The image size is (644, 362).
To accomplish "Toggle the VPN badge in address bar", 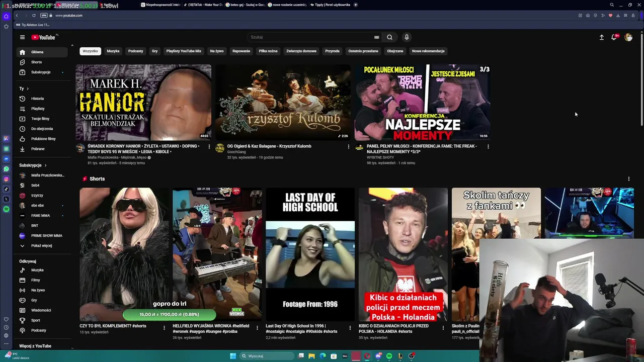I will pyautogui.click(x=44, y=16).
